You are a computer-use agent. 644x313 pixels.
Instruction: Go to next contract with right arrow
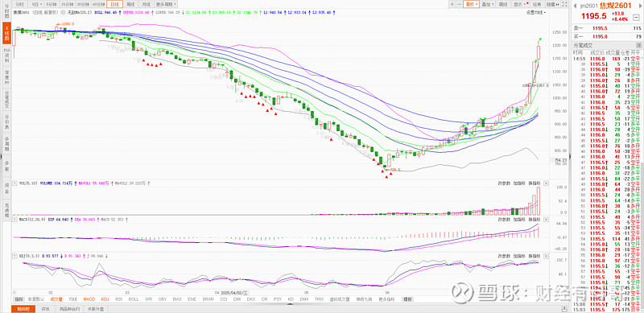[x=640, y=6]
